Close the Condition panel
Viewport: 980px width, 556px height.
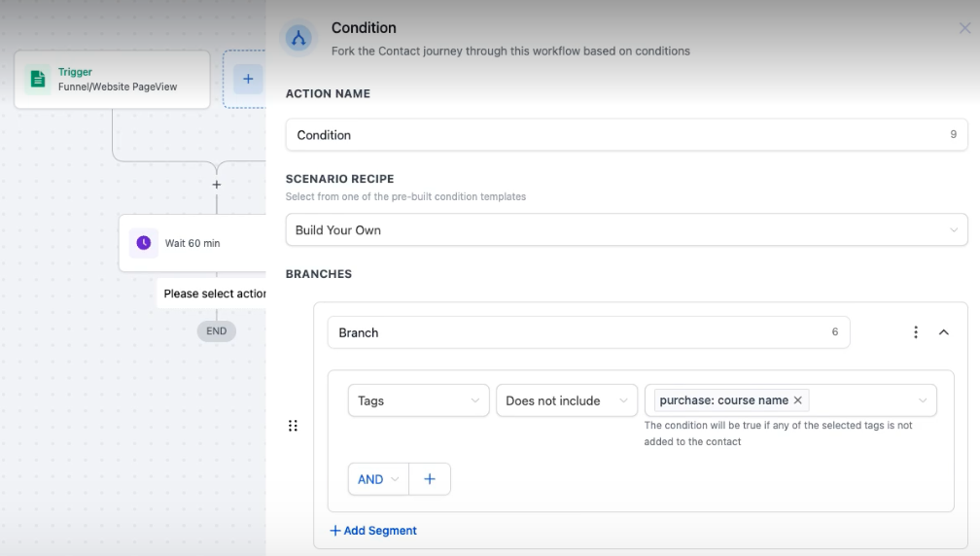[964, 29]
